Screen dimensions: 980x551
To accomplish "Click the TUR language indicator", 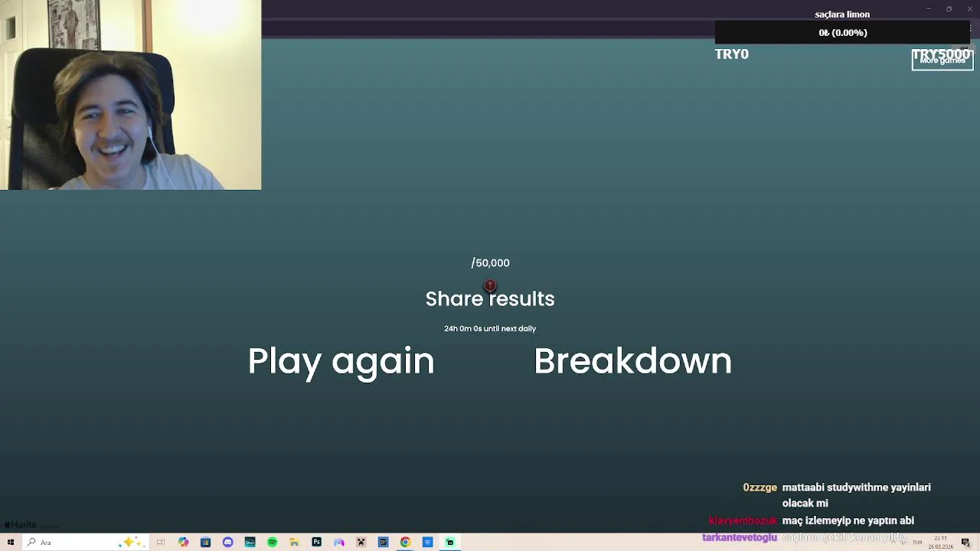I will click(917, 543).
